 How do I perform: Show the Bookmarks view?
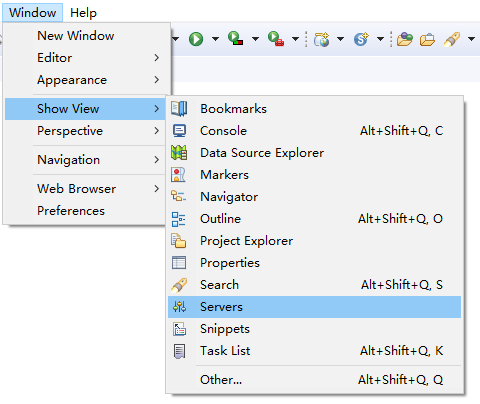pyautogui.click(x=314, y=109)
